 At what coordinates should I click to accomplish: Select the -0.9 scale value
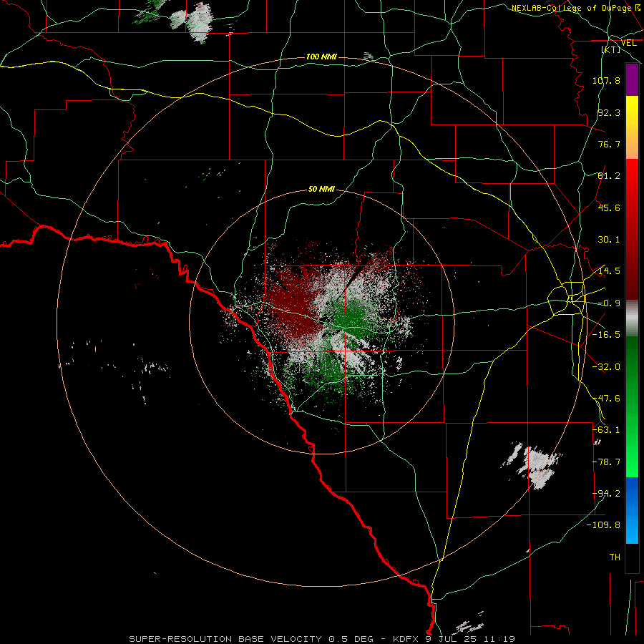pyautogui.click(x=609, y=303)
